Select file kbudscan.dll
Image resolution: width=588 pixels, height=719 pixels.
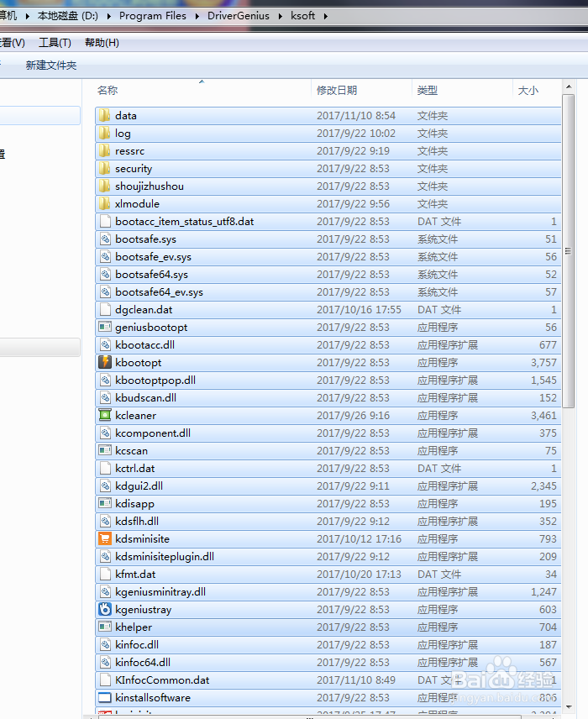coord(328,397)
